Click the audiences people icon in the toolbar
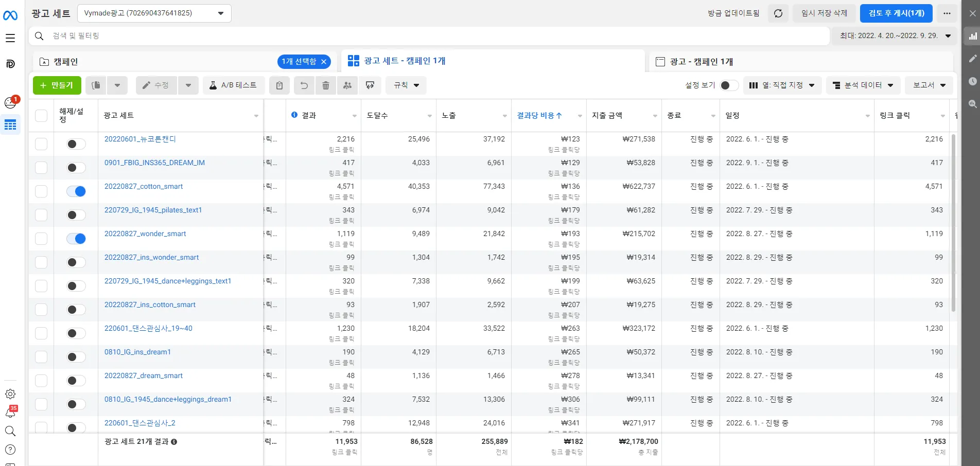This screenshot has height=466, width=980. 347,85
